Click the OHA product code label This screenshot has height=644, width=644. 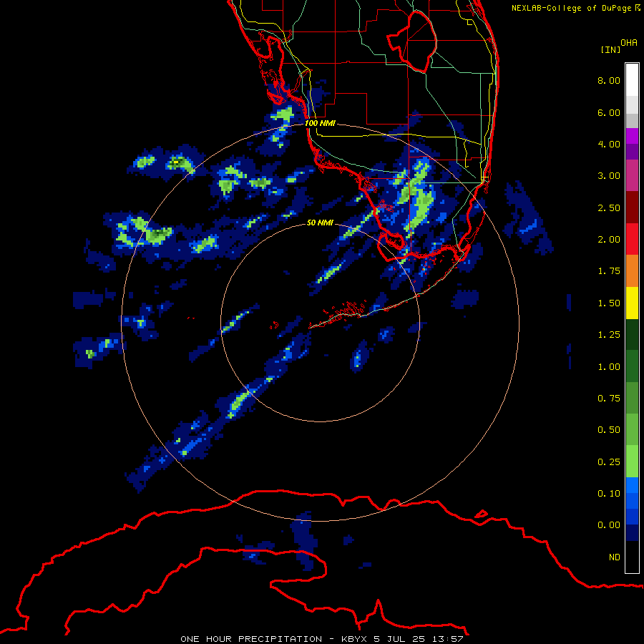pyautogui.click(x=629, y=43)
